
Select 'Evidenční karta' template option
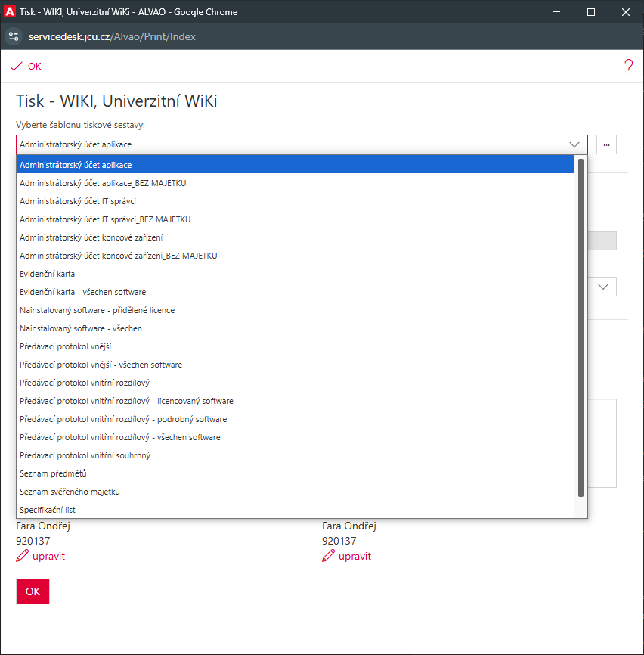pos(47,274)
